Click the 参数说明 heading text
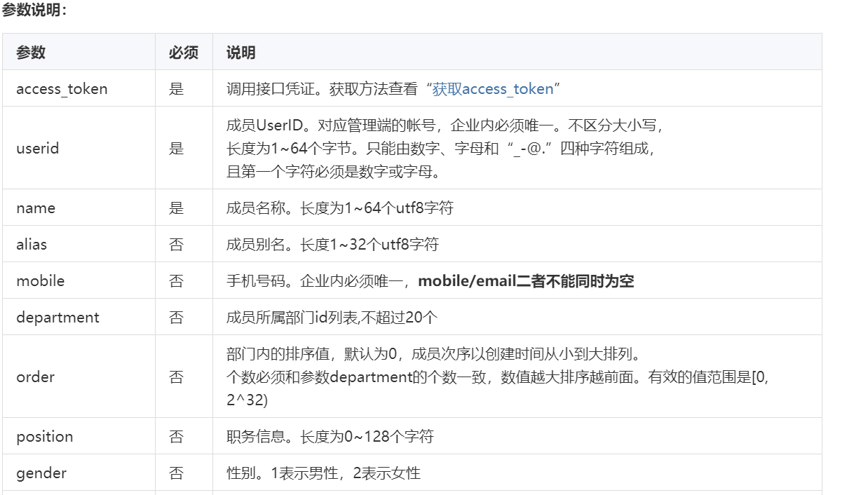The height and width of the screenshot is (495, 868). coord(34,11)
